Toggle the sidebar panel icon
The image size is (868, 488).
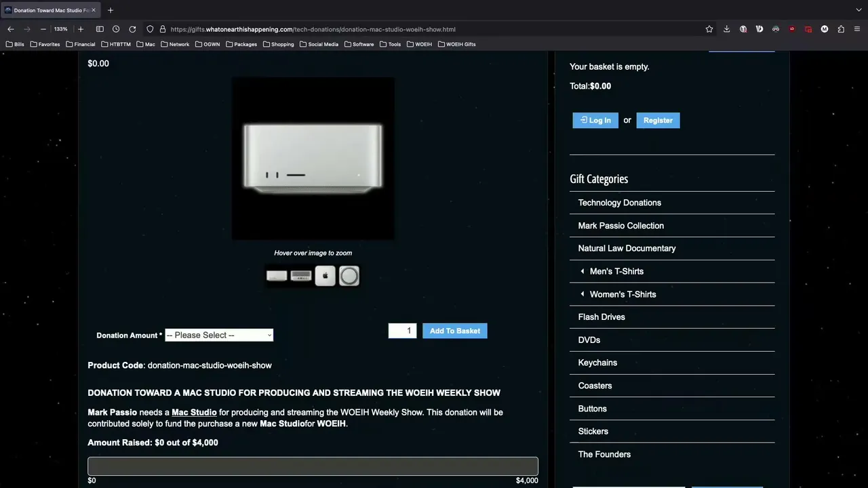[x=100, y=29]
